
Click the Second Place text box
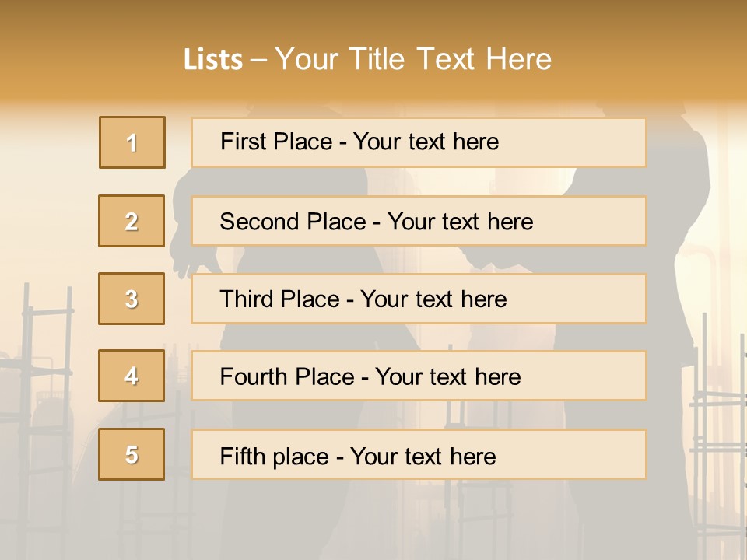click(x=419, y=221)
